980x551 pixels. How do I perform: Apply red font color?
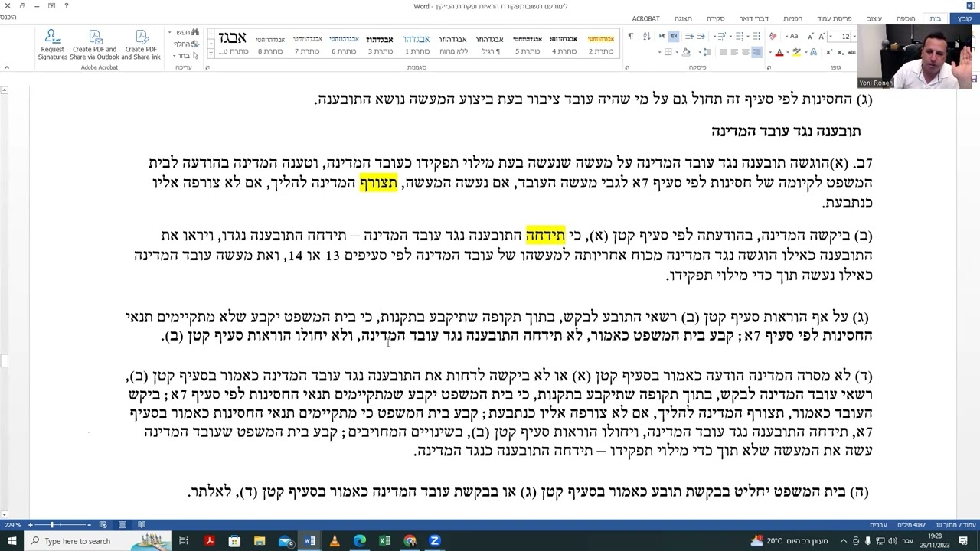coord(779,52)
